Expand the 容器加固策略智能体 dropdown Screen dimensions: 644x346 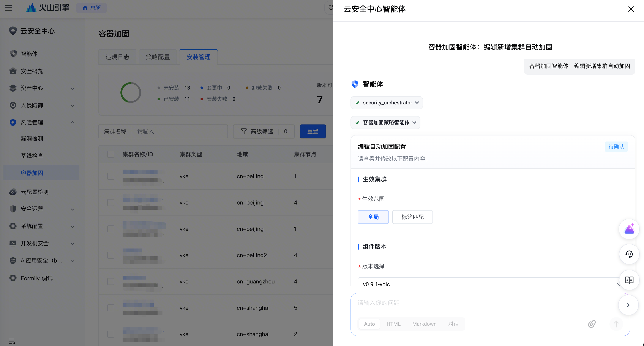tap(385, 122)
